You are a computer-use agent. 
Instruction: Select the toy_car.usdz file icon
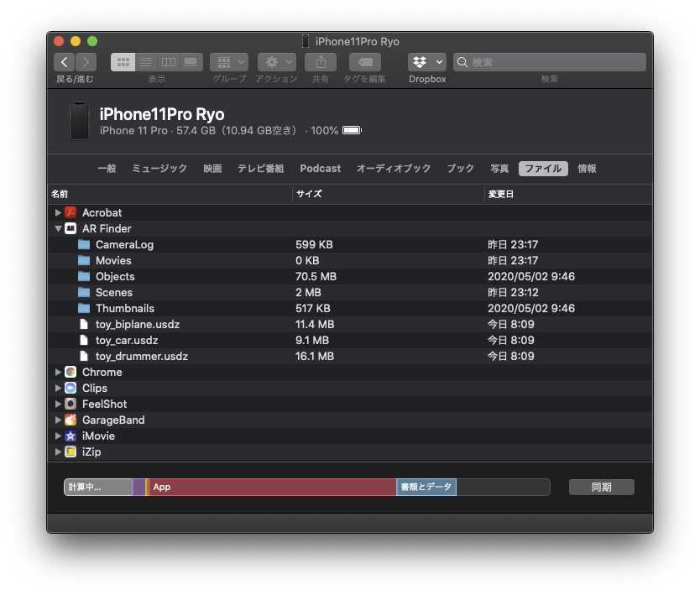tap(84, 340)
